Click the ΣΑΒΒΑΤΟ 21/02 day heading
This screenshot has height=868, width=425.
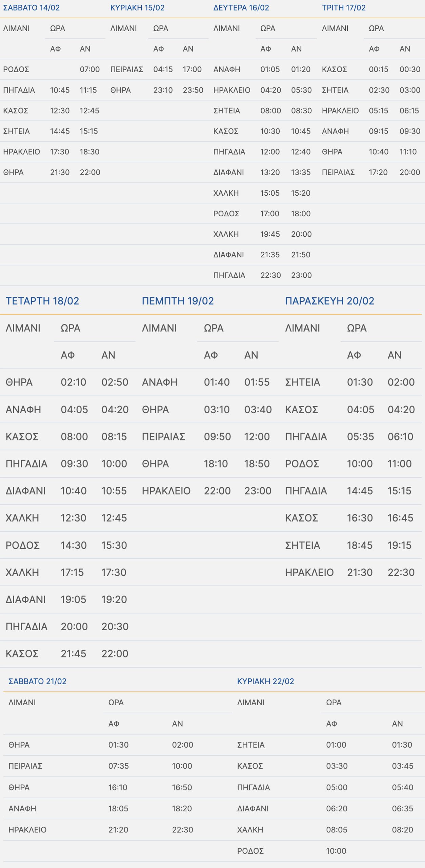tap(37, 681)
